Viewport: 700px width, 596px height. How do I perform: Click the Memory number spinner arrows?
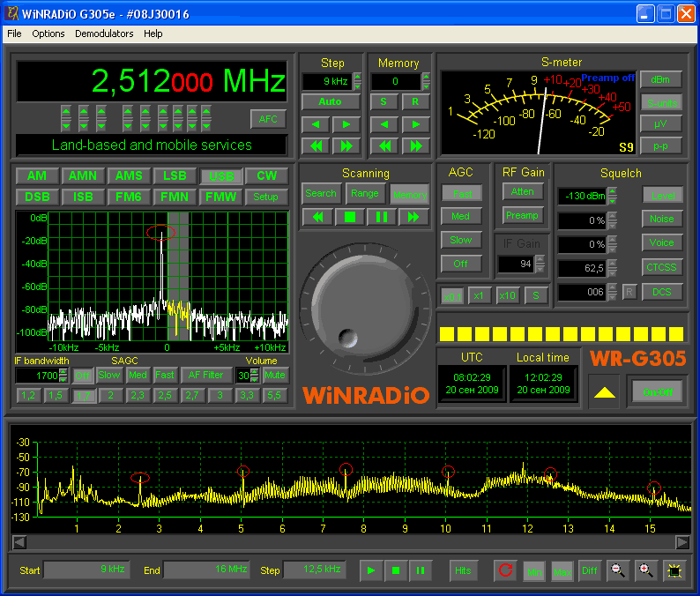coord(426,81)
